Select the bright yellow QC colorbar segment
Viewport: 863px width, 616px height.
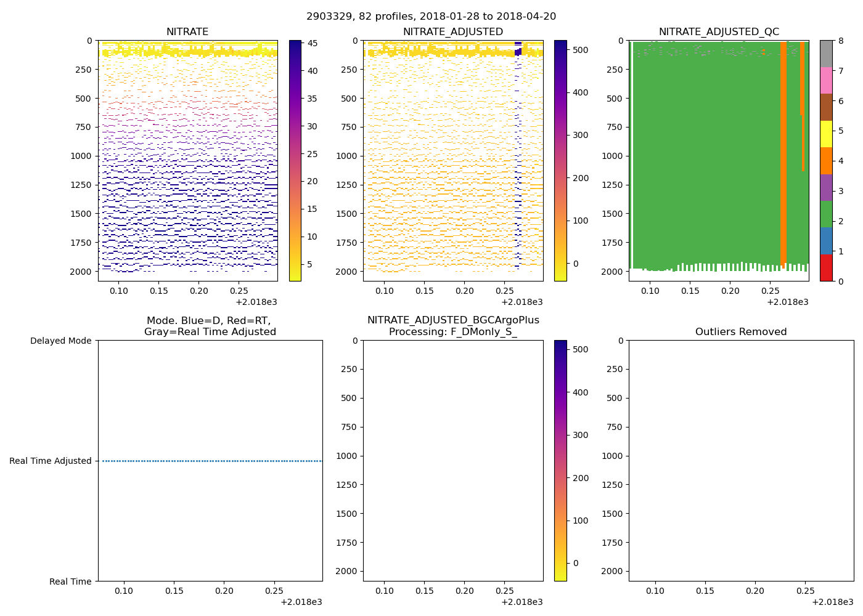pos(825,134)
